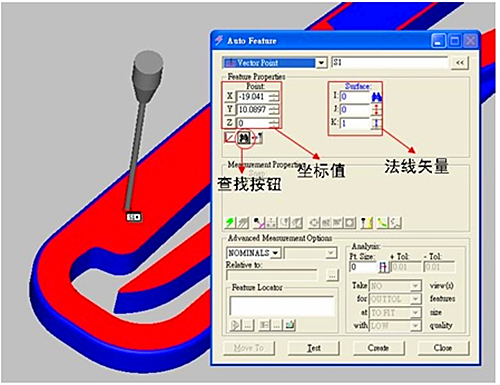The width and height of the screenshot is (500, 385).
Task: Click the binoculars Find button under Point
Action: pos(244,137)
